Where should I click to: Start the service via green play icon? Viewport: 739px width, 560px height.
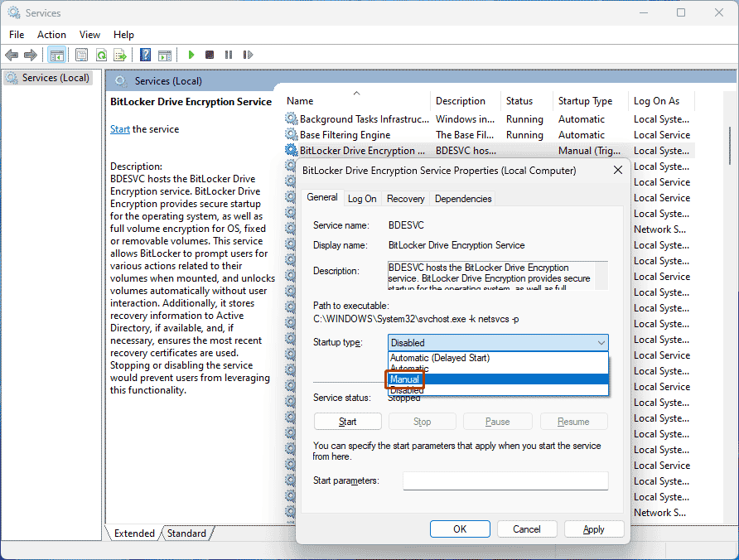[x=191, y=55]
